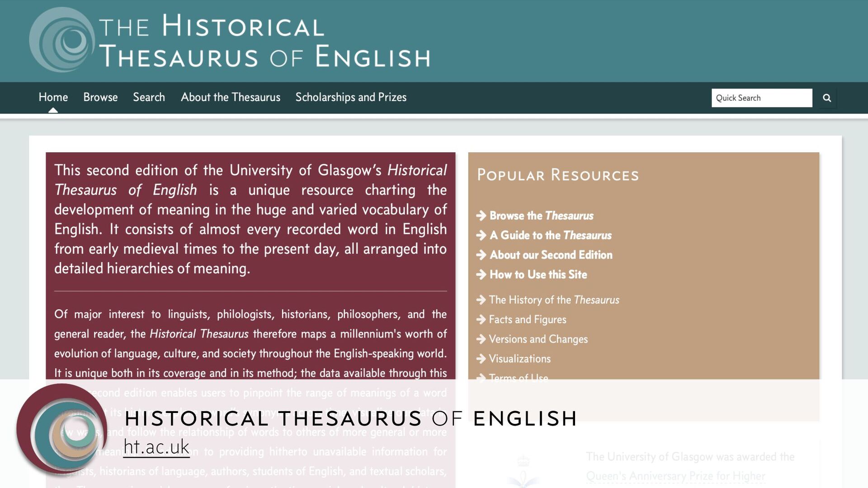Open the Search menu item
Viewport: 868px width, 488px height.
click(x=149, y=97)
